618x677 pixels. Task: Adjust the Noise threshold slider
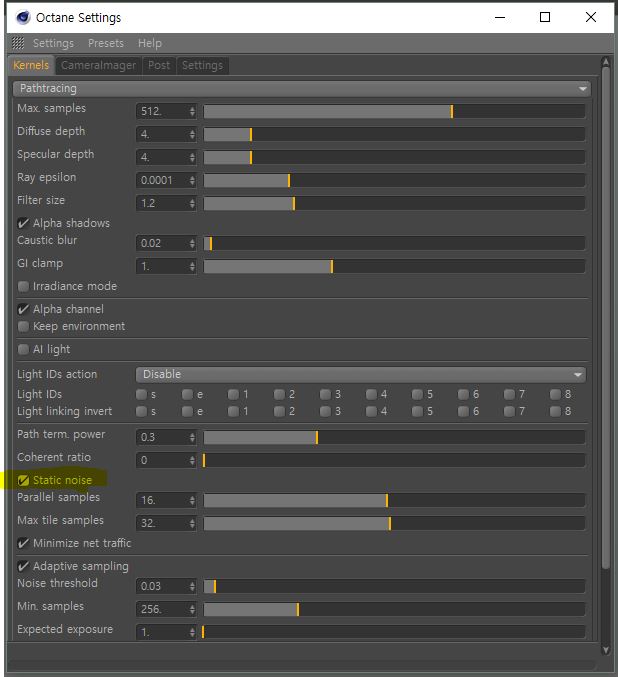[394, 586]
